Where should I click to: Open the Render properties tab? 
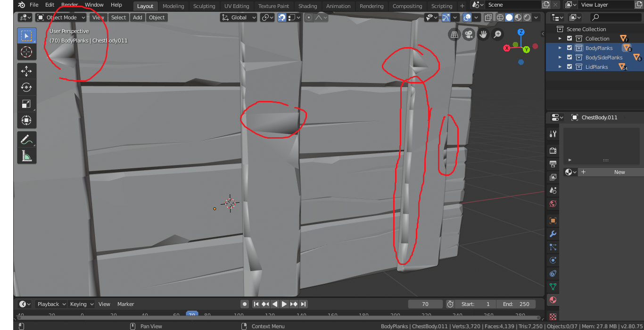point(553,151)
